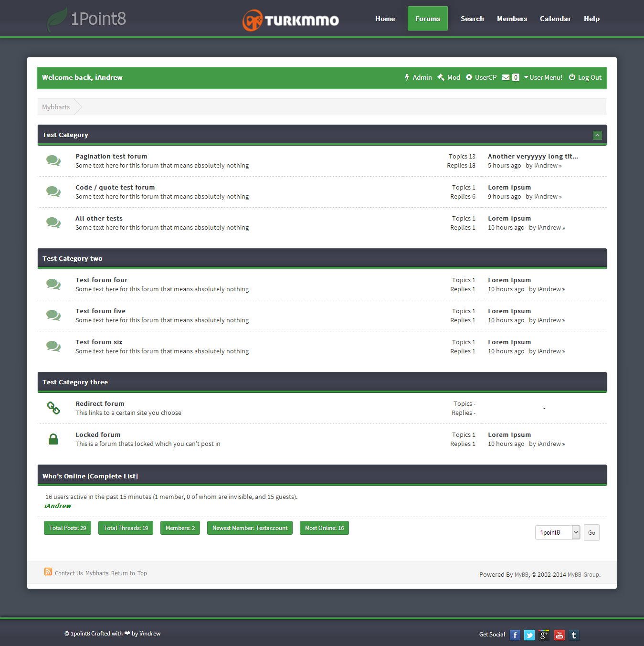This screenshot has height=646, width=644.
Task: Open Members page from navigation
Action: 512,19
